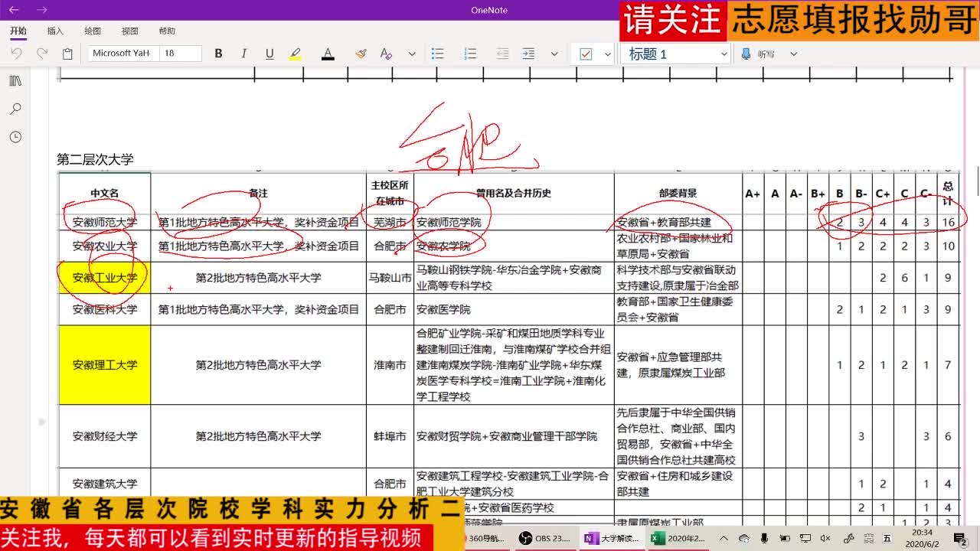Viewport: 980px width, 551px height.
Task: Open the 帮助 ribbon tab
Action: [x=167, y=31]
